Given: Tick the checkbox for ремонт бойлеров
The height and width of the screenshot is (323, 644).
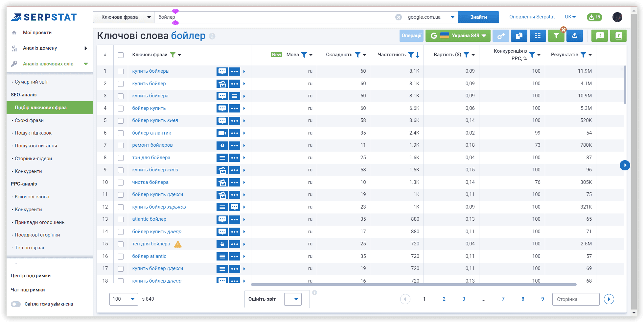Looking at the screenshot, I should coord(121,145).
